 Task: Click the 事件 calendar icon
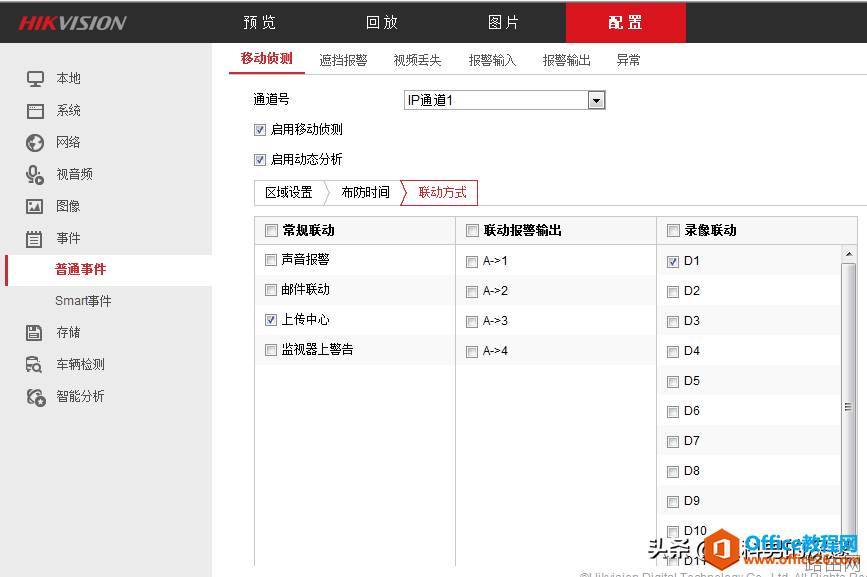pos(34,239)
